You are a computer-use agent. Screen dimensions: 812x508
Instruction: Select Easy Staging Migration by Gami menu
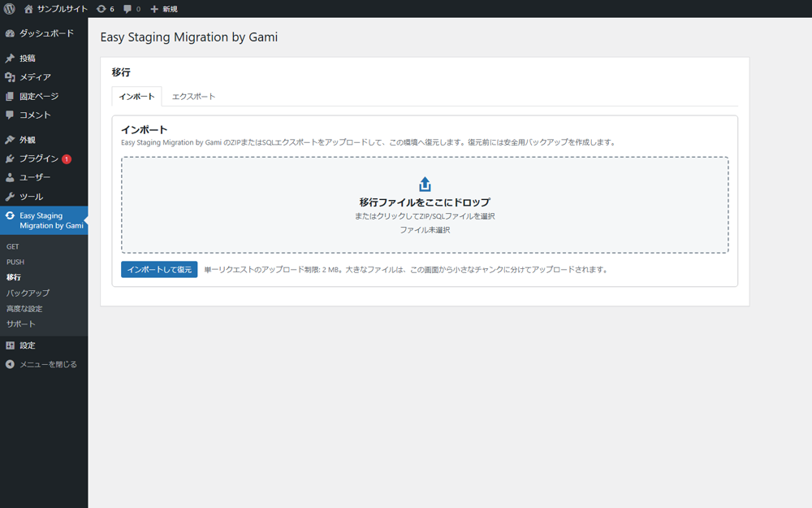pos(44,220)
